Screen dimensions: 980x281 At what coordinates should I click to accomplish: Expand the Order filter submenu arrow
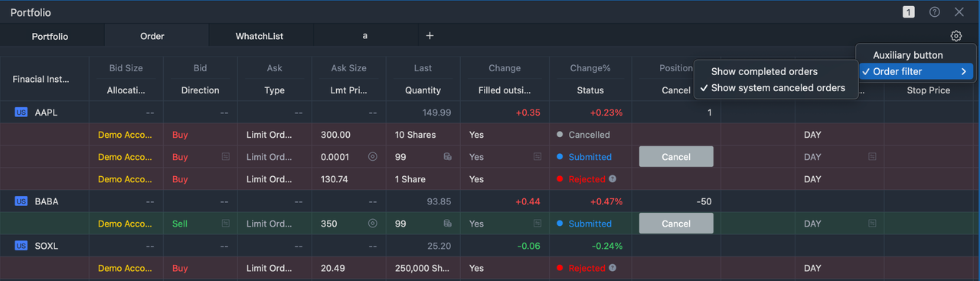(964, 71)
